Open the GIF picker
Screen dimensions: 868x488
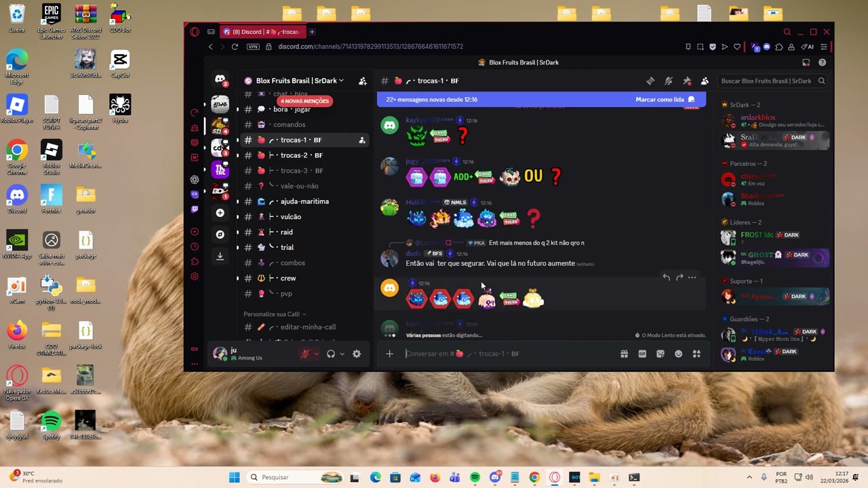point(642,354)
